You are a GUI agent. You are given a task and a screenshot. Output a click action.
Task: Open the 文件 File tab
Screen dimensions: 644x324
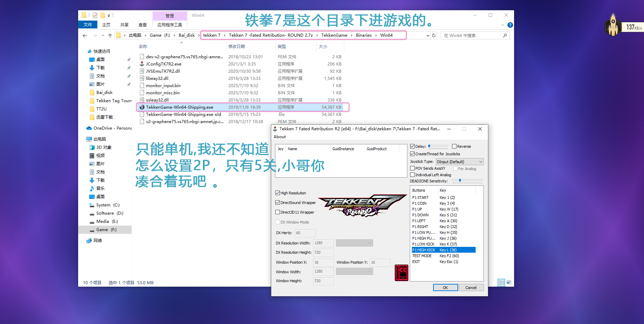pyautogui.click(x=88, y=25)
